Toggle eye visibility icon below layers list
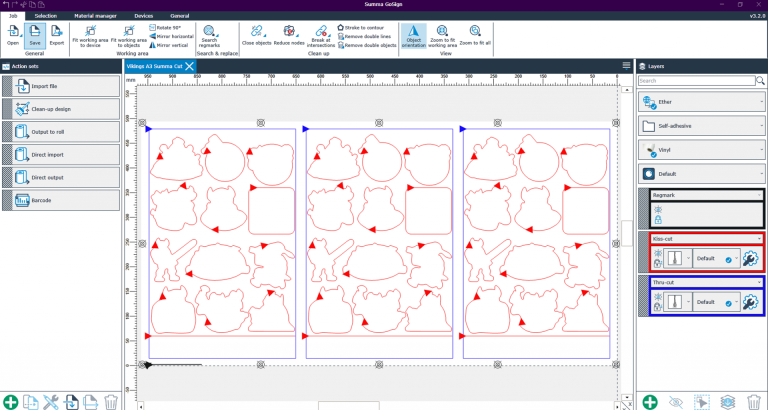Screen dimensions: 768x410 pyautogui.click(x=676, y=402)
